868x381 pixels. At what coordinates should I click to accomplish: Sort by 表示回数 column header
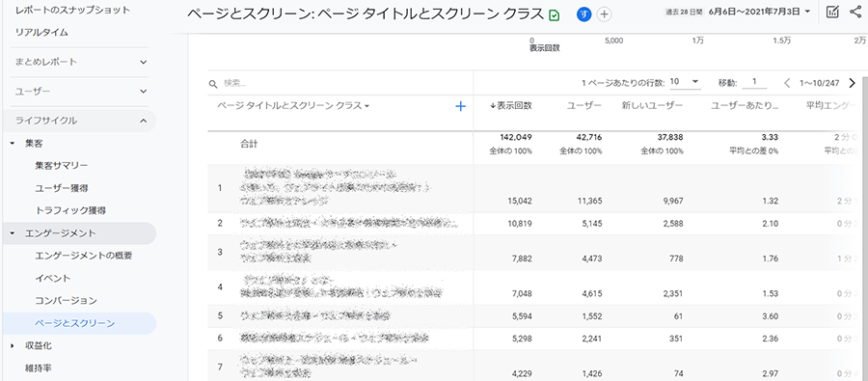tap(511, 106)
